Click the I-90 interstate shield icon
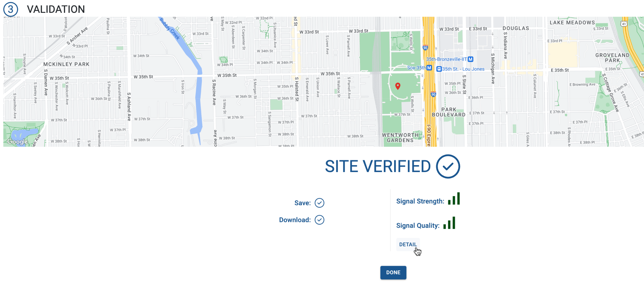 coord(425,48)
